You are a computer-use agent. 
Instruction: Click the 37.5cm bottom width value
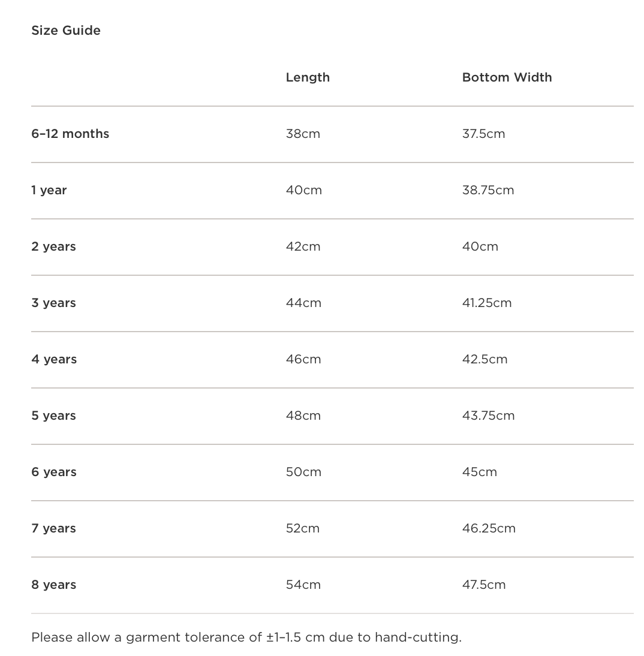click(x=483, y=134)
